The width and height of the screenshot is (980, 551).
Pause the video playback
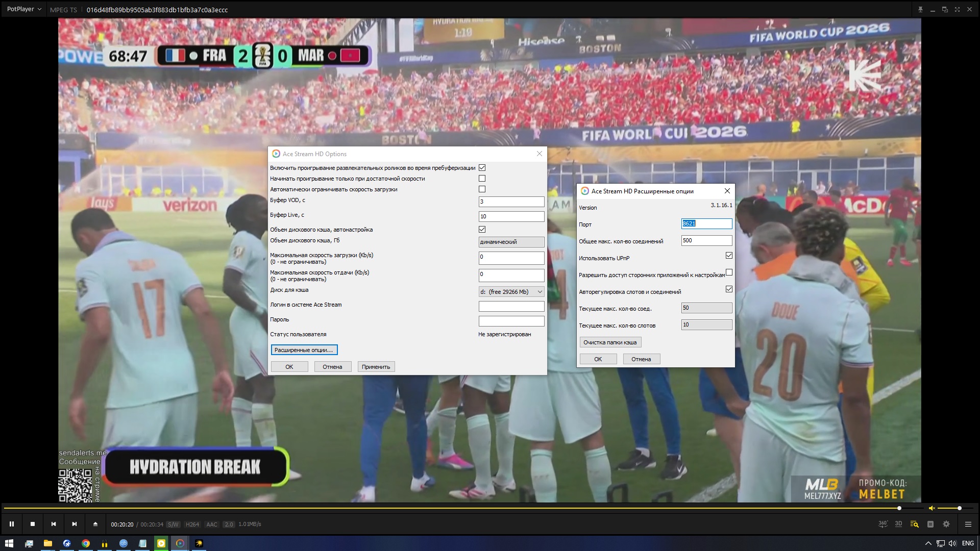point(12,524)
